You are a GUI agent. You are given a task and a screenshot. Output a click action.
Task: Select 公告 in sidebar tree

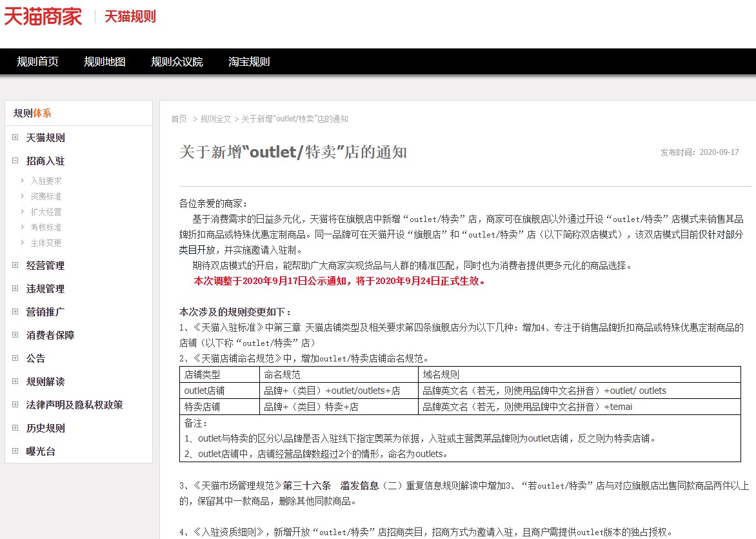point(35,358)
